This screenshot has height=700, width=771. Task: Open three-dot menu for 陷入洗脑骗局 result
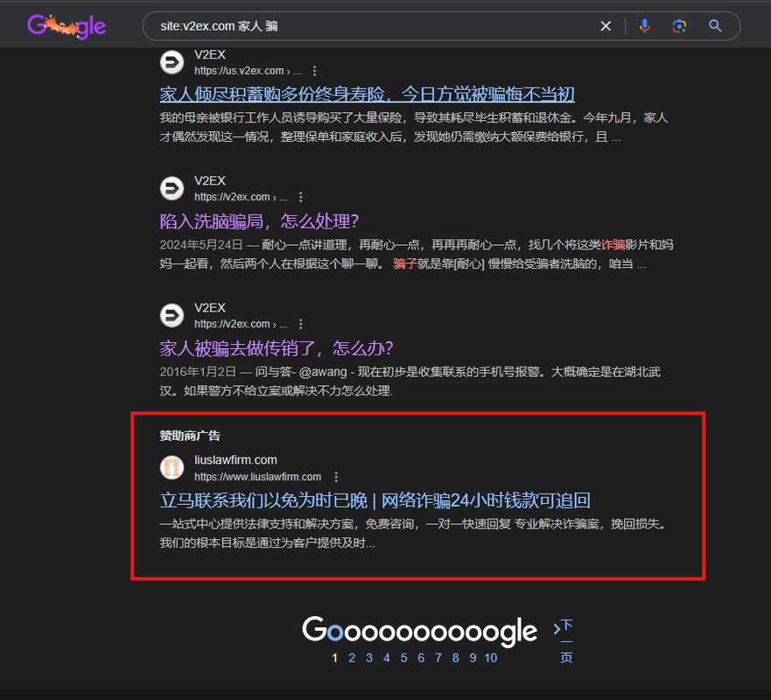(301, 197)
